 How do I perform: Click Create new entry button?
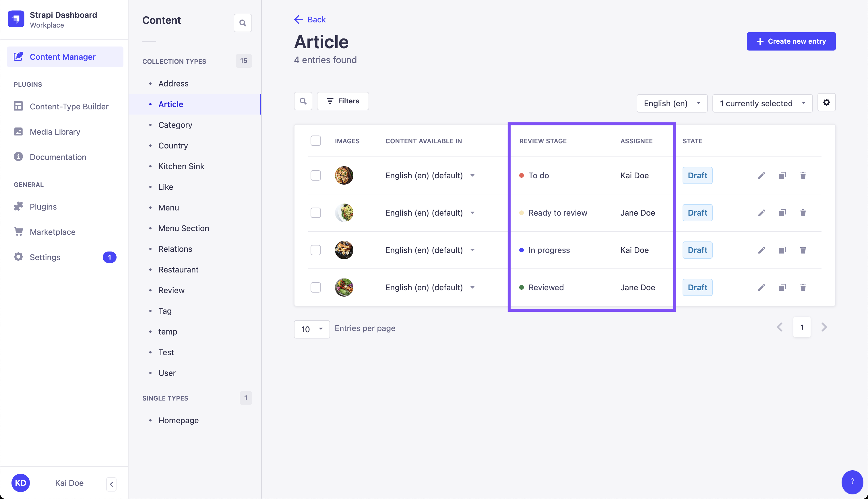click(790, 41)
